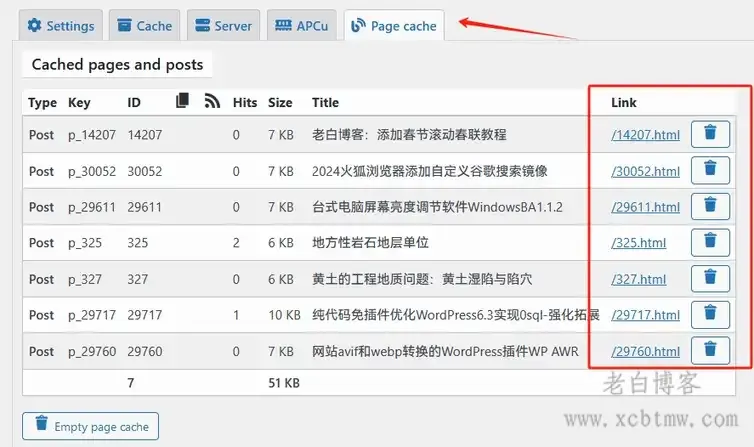
Task: Delete cached post 29760 with trash button
Action: tap(710, 351)
